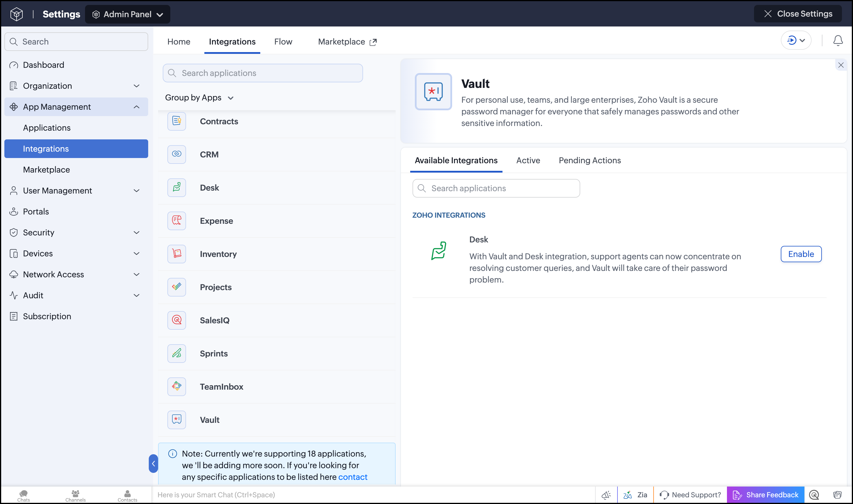Click the Projects app icon

177,287
